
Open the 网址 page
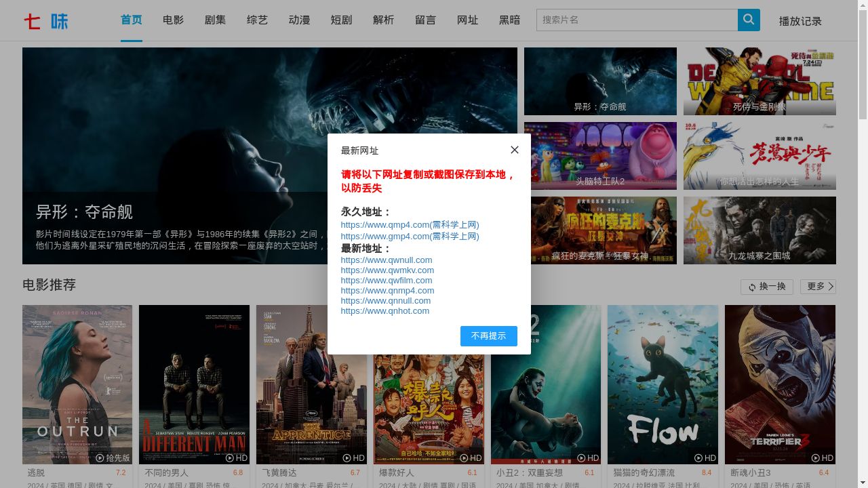click(x=468, y=20)
